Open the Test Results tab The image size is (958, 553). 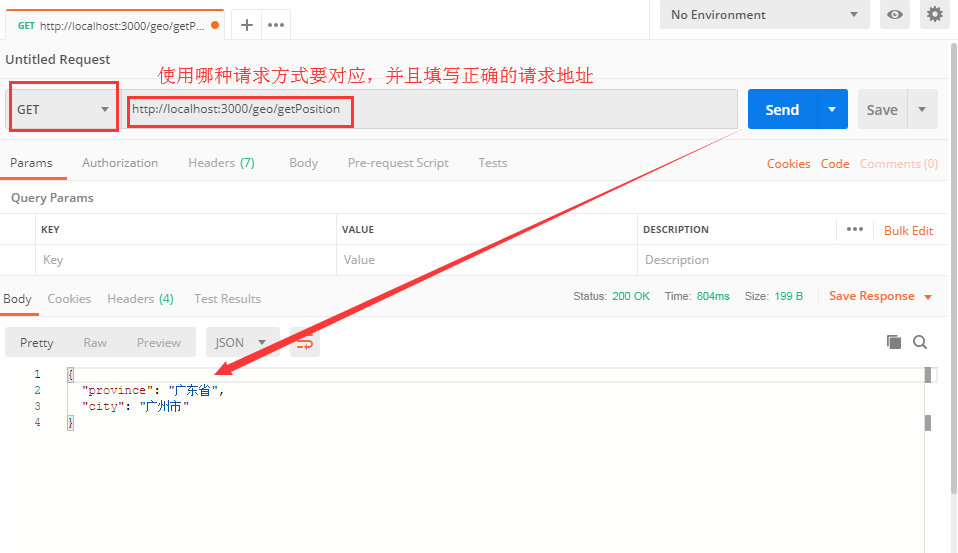(x=227, y=299)
